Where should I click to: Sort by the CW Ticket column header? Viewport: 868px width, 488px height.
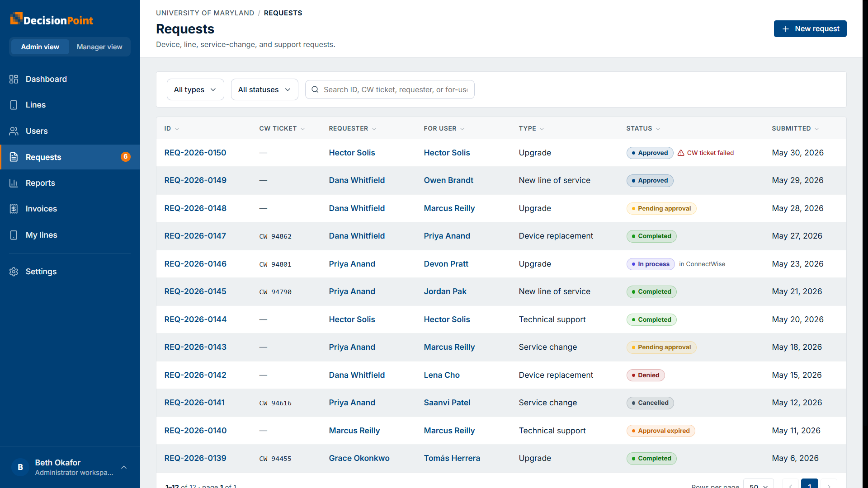coord(282,129)
